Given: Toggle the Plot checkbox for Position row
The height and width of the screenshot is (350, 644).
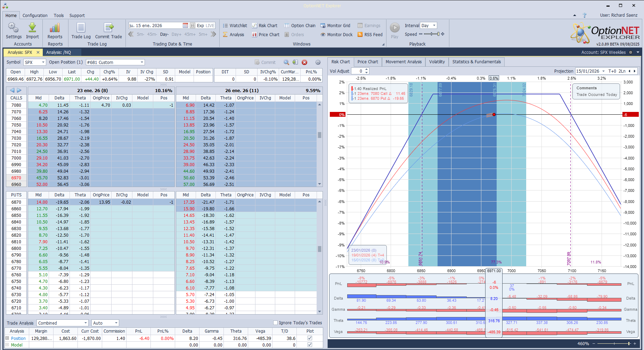Looking at the screenshot, I should 310,338.
